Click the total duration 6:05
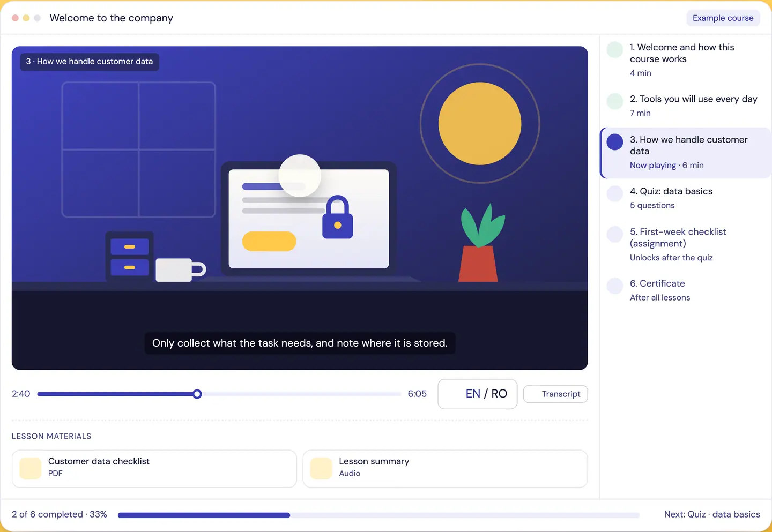Image resolution: width=772 pixels, height=532 pixels. point(417,394)
